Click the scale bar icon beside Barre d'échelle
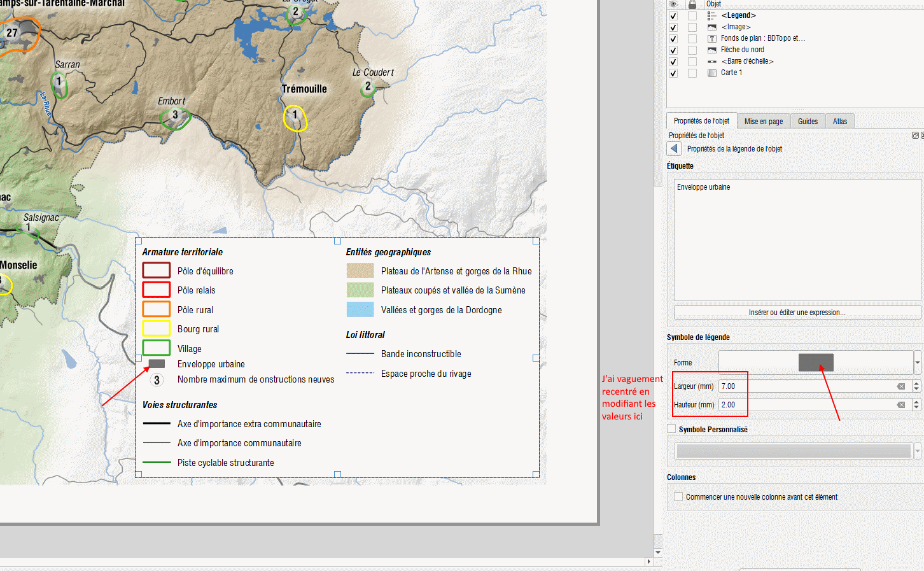The image size is (924, 571). tap(712, 61)
